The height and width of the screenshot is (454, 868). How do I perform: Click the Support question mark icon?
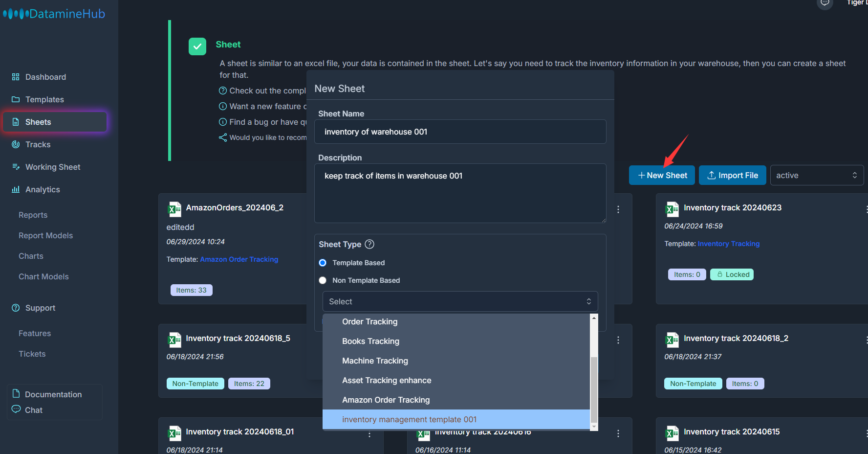16,308
